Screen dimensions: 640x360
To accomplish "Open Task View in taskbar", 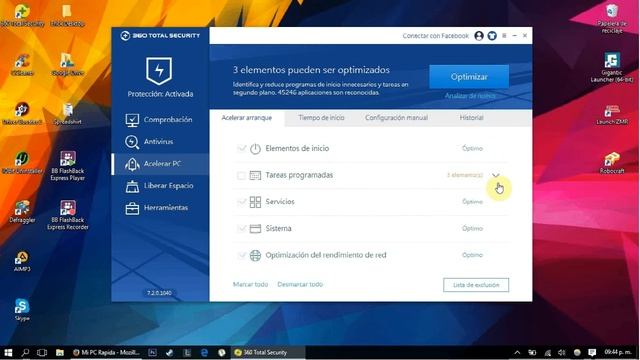I will click(x=42, y=352).
